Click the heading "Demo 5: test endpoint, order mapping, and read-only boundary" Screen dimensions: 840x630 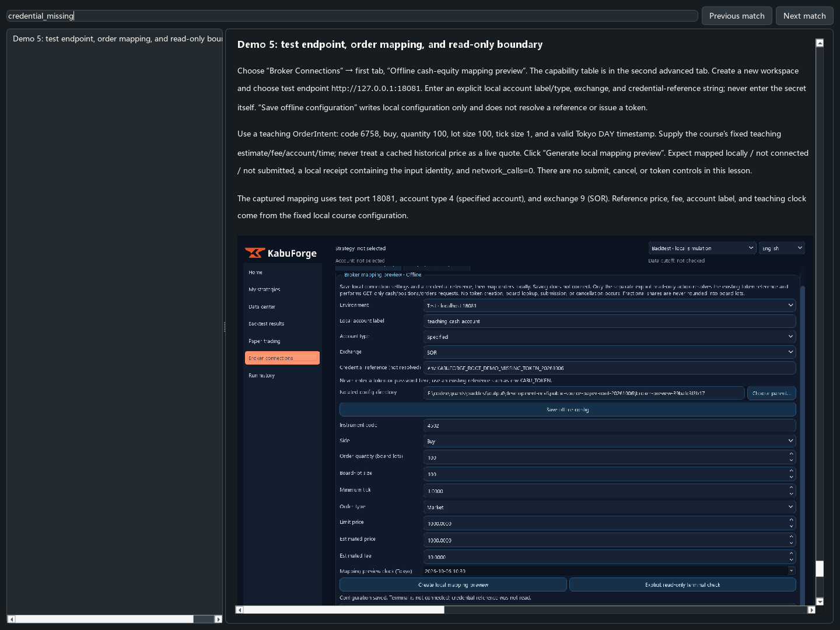click(390, 44)
